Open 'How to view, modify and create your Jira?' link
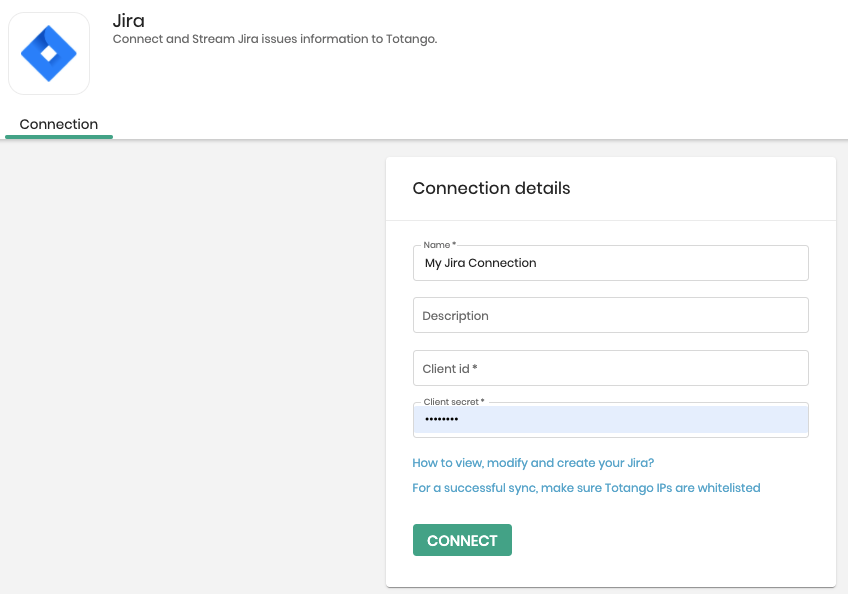Viewport: 848px width, 594px height. click(533, 463)
